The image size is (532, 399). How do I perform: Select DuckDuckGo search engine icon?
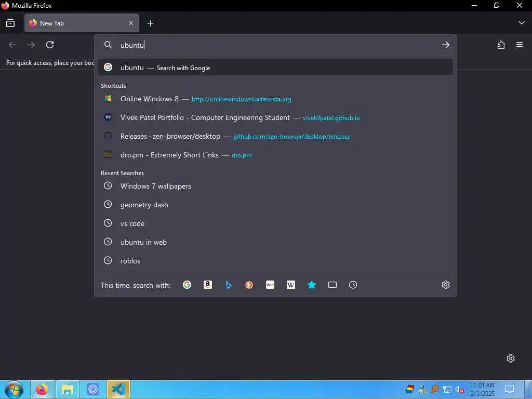(249, 285)
